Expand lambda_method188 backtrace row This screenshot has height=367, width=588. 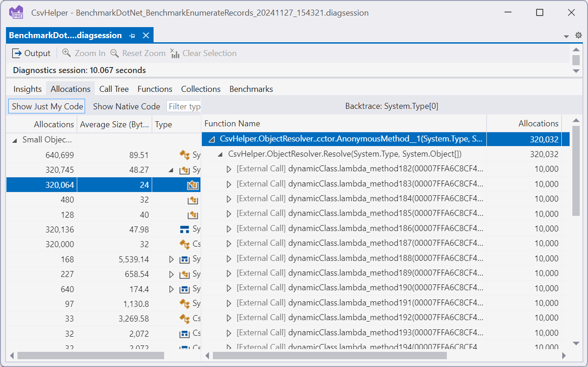tap(229, 258)
